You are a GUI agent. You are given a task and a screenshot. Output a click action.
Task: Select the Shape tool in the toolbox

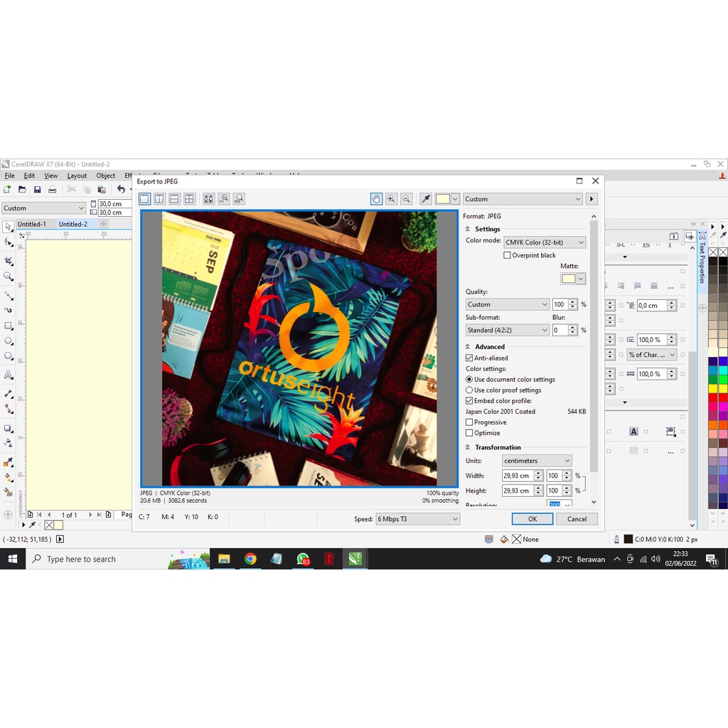pyautogui.click(x=8, y=242)
